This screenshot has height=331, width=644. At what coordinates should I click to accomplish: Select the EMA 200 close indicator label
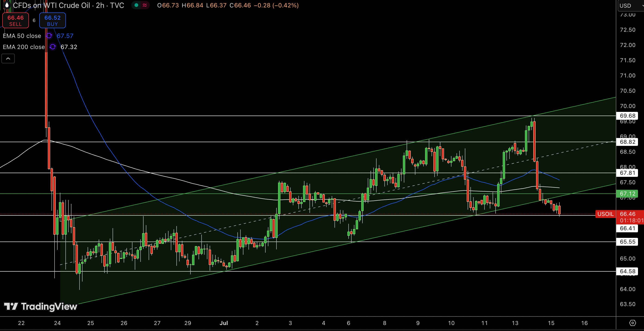pyautogui.click(x=24, y=47)
